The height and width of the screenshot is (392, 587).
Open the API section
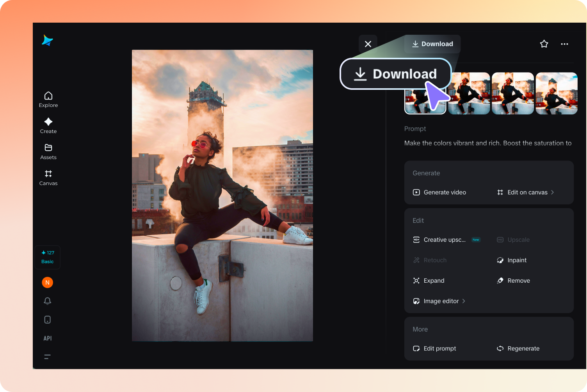[x=47, y=338]
